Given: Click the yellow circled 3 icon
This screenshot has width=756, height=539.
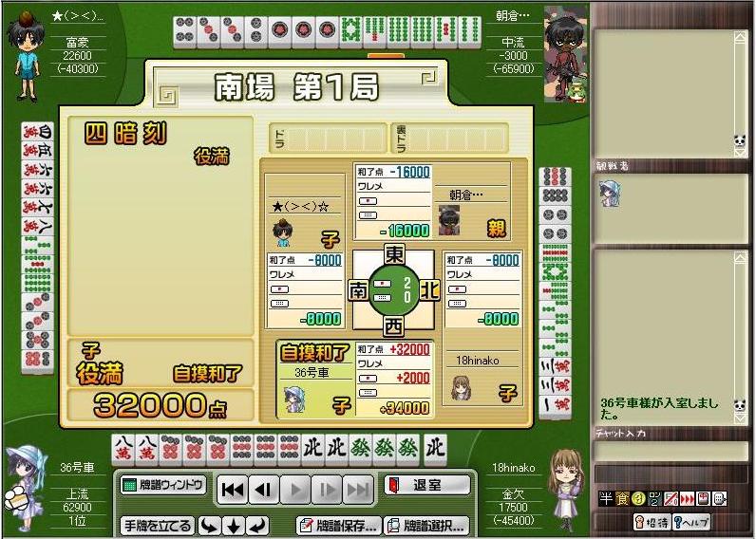Looking at the screenshot, I should [x=638, y=498].
